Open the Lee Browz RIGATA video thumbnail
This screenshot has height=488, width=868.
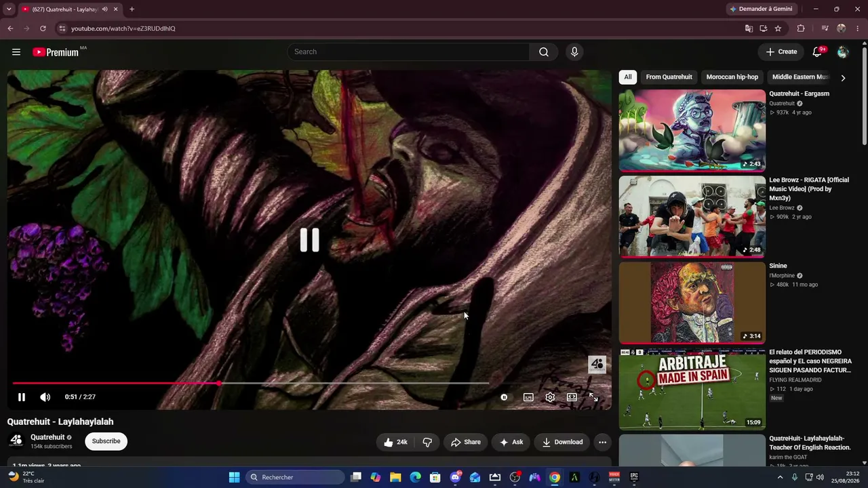(x=692, y=216)
